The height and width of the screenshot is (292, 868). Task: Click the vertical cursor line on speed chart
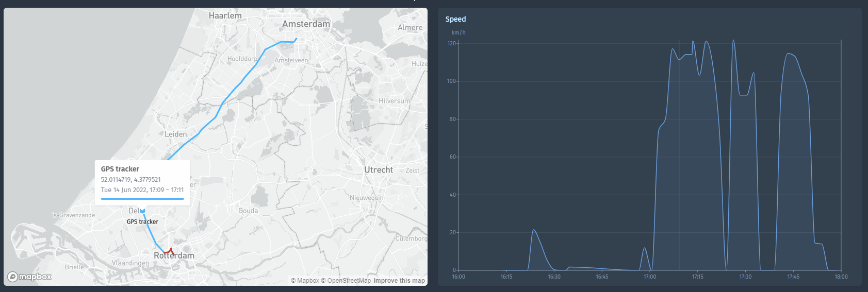(x=679, y=154)
